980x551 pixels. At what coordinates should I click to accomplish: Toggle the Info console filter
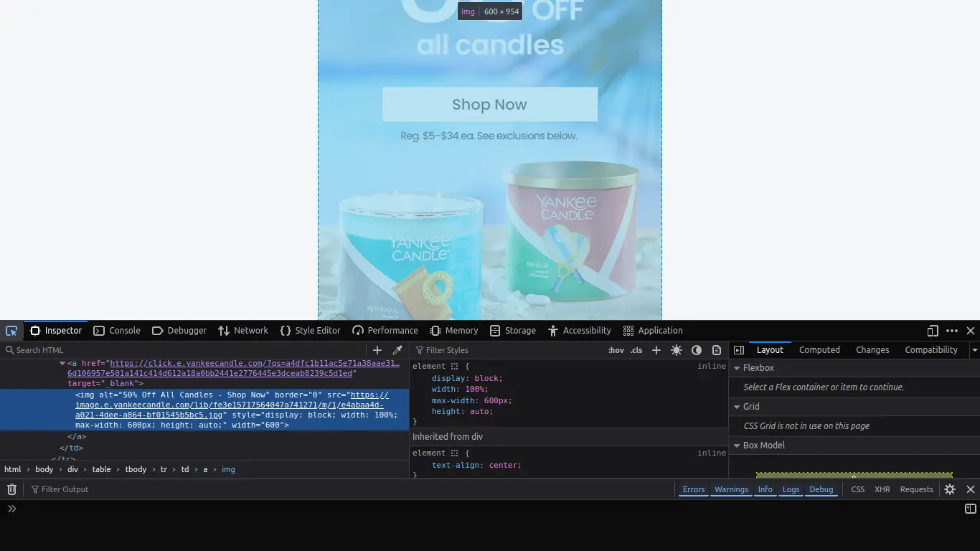[x=765, y=489]
